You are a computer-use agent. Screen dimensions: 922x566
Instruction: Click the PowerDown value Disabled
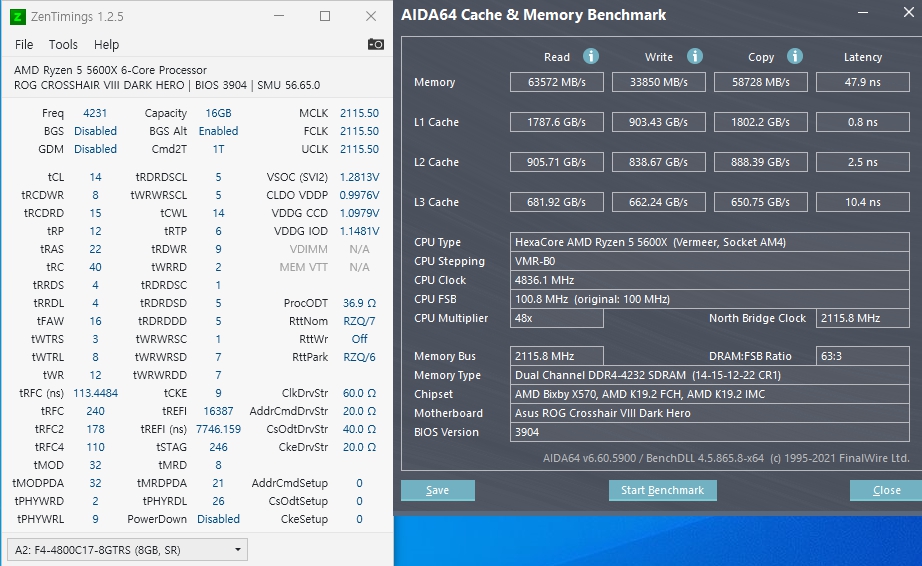218,519
